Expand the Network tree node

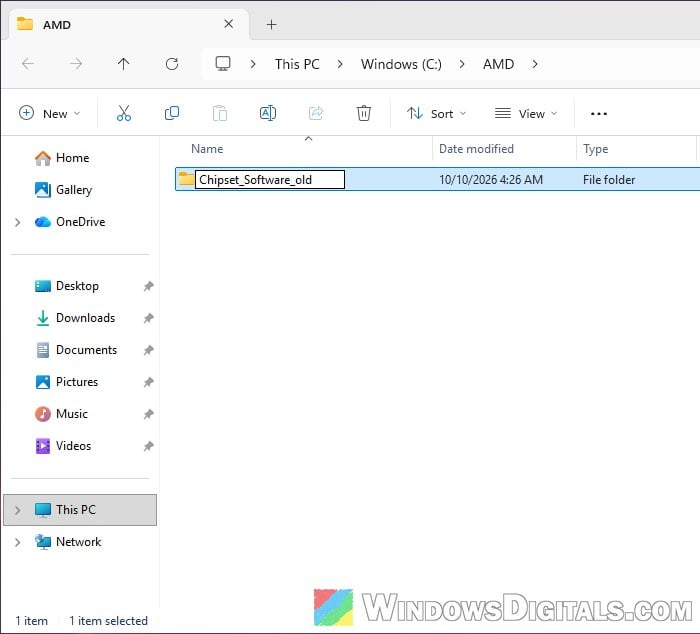[x=17, y=542]
